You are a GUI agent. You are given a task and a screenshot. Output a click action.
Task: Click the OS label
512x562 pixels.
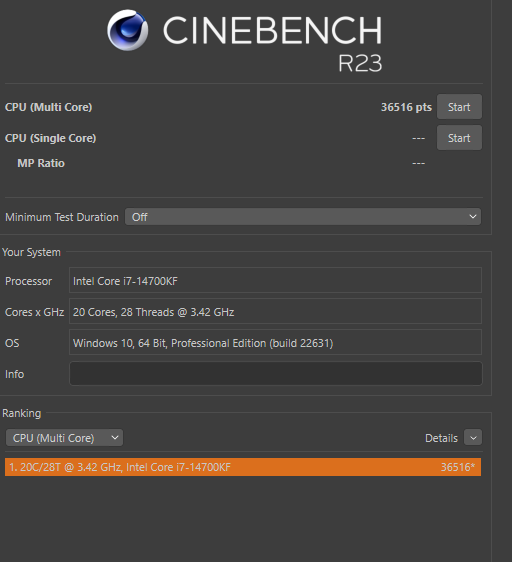pyautogui.click(x=12, y=343)
